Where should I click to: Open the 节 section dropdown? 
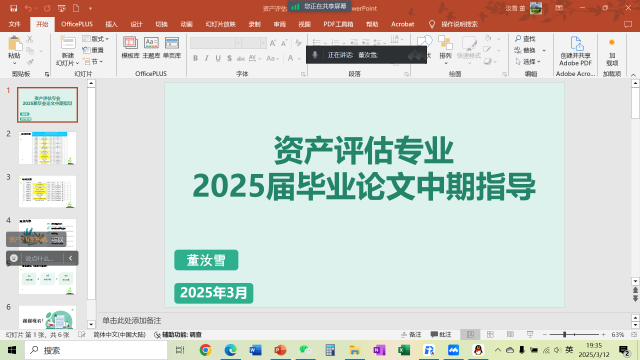(x=93, y=62)
